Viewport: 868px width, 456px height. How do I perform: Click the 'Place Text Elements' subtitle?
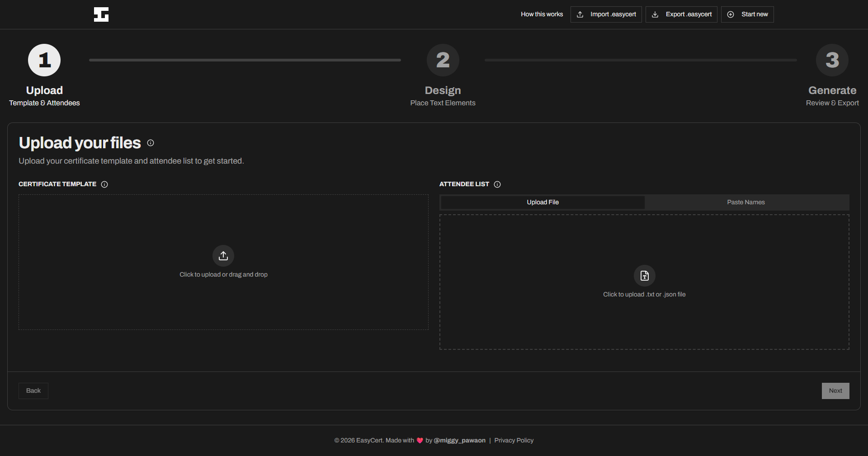443,103
